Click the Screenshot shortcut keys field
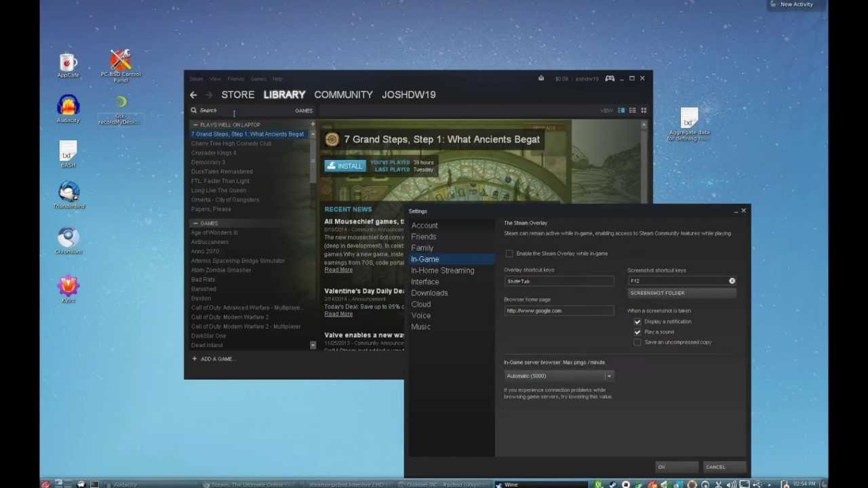 click(682, 281)
